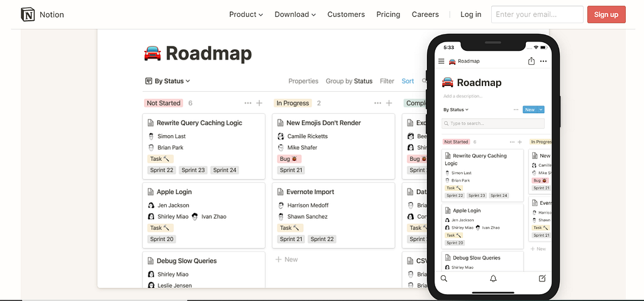Image resolution: width=644 pixels, height=301 pixels.
Task: Open the phone top-right ellipsis menu
Action: click(x=543, y=61)
